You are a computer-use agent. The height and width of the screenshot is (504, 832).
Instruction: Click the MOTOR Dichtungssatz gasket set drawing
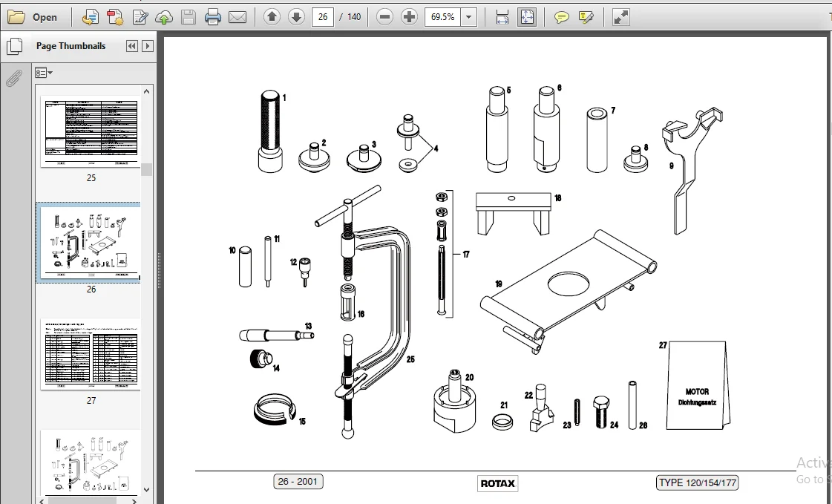point(698,386)
